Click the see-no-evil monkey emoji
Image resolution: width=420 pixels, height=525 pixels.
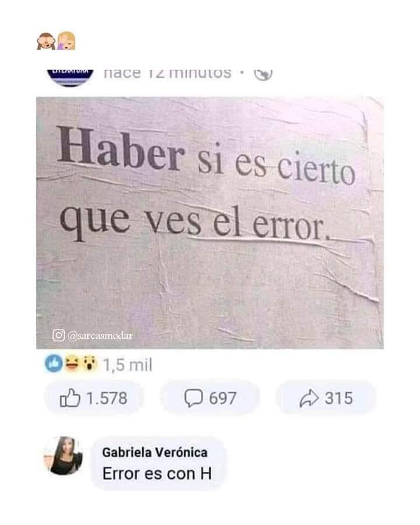coord(46,41)
